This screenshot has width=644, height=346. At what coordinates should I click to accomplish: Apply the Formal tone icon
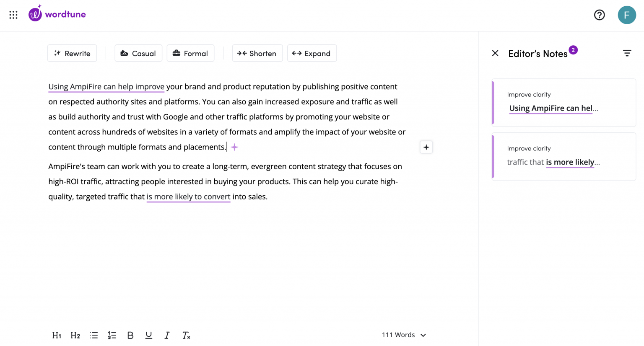pyautogui.click(x=176, y=53)
